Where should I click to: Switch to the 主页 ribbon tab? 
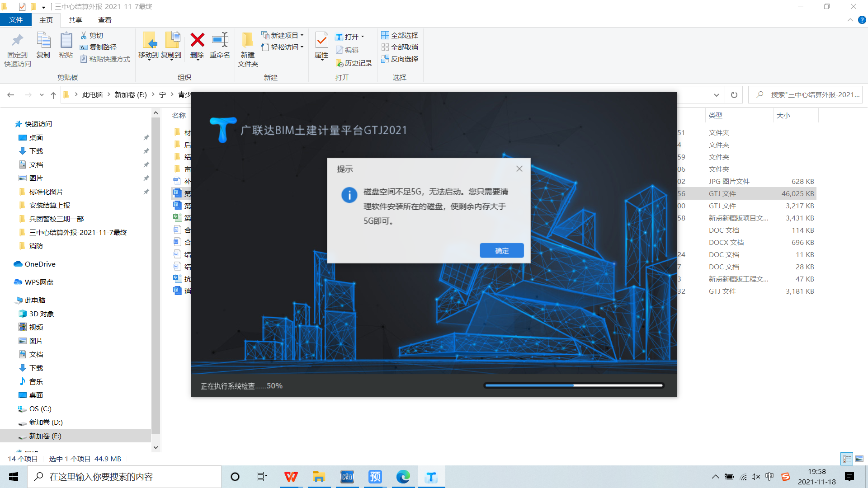[46, 20]
